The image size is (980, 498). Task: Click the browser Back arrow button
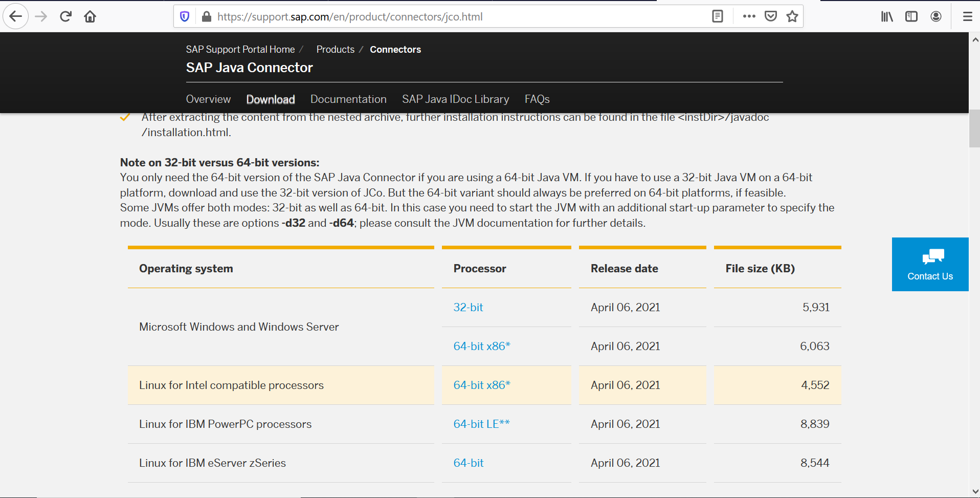pos(16,16)
